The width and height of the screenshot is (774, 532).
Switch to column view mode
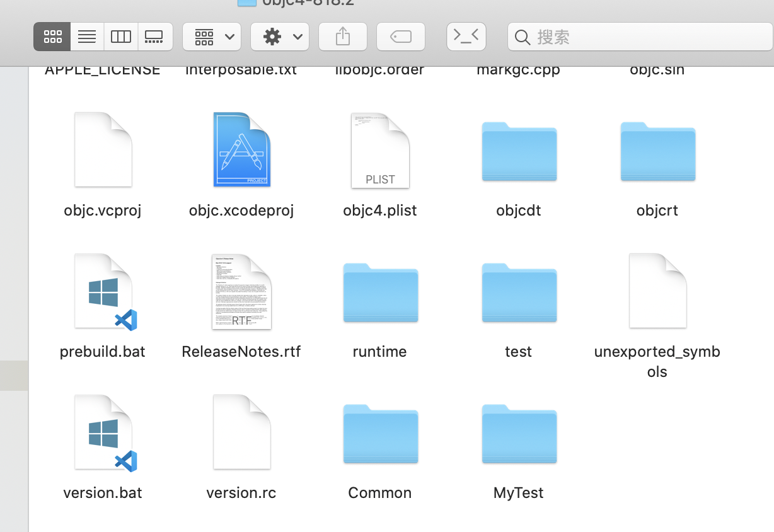point(121,37)
